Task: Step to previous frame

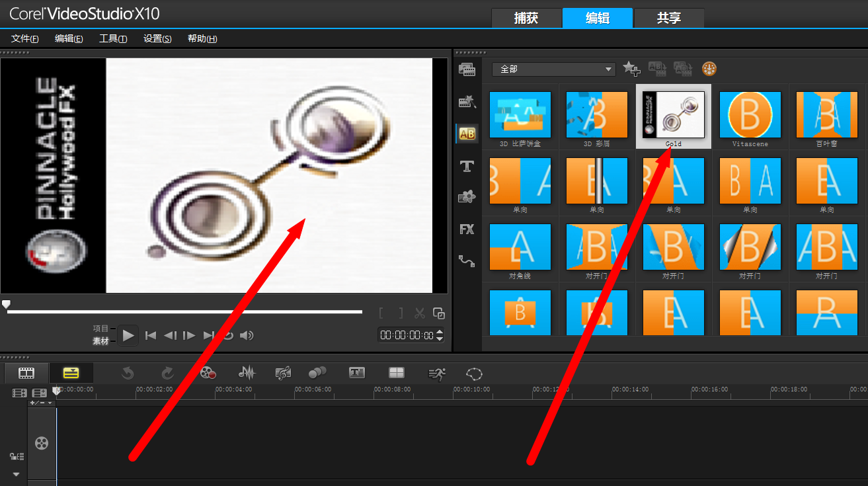Action: (x=170, y=335)
